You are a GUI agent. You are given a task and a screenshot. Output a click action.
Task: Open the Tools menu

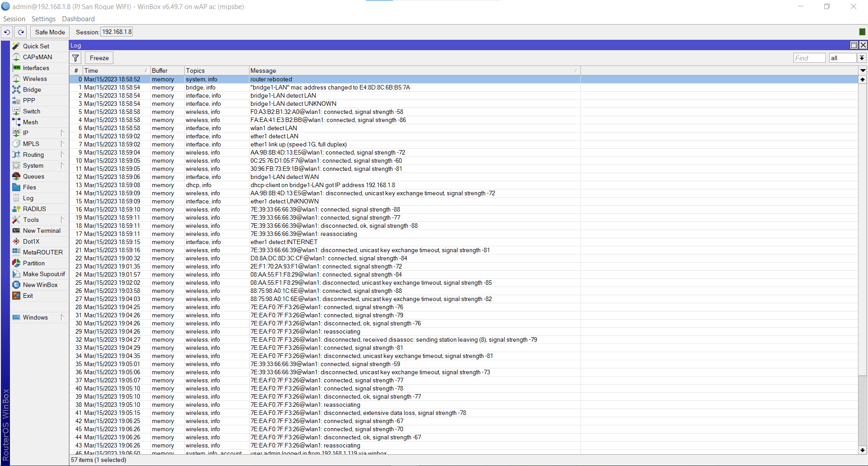[x=31, y=220]
